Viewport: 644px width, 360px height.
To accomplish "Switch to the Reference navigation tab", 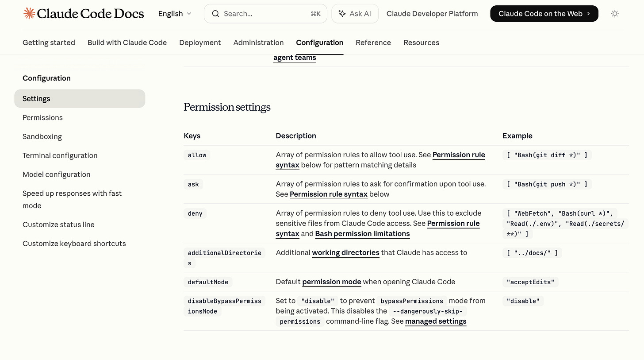I will click(373, 43).
